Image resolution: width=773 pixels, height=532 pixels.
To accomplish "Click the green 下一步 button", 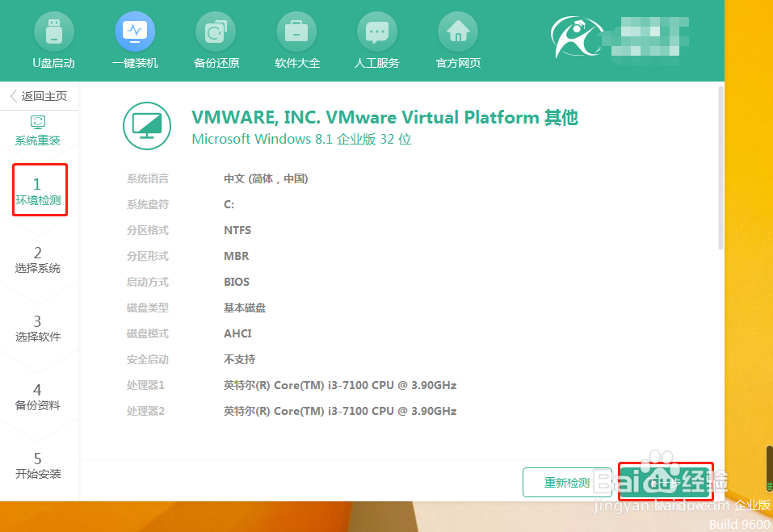I will coord(666,482).
